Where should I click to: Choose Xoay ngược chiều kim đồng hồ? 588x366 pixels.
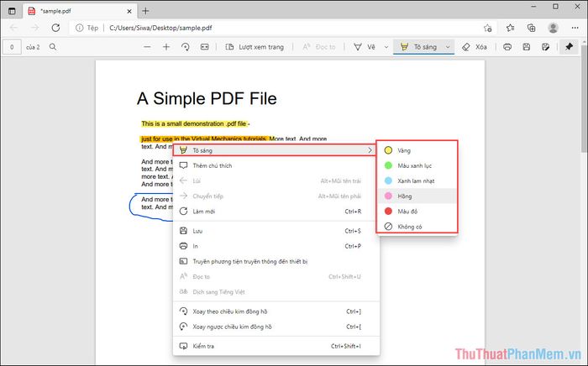(x=276, y=327)
